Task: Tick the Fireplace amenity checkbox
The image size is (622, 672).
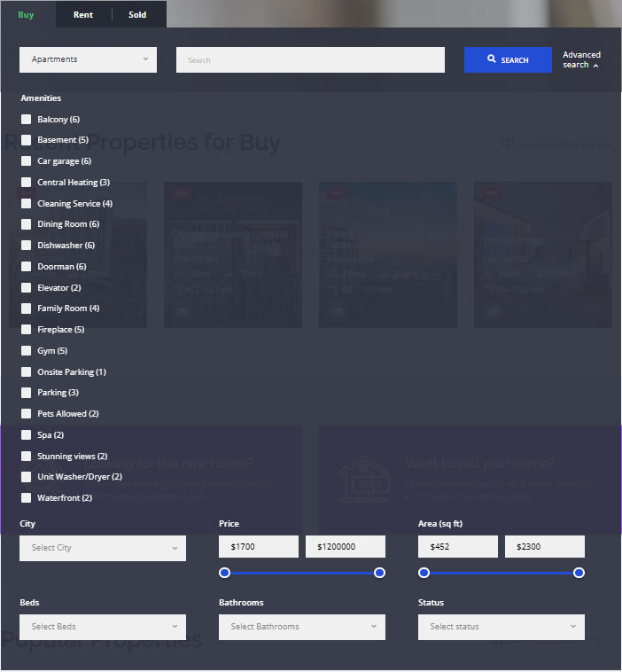Action: coord(27,330)
